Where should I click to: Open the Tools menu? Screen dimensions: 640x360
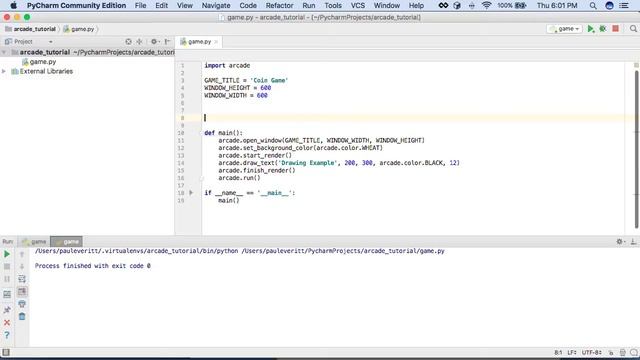pos(333,6)
